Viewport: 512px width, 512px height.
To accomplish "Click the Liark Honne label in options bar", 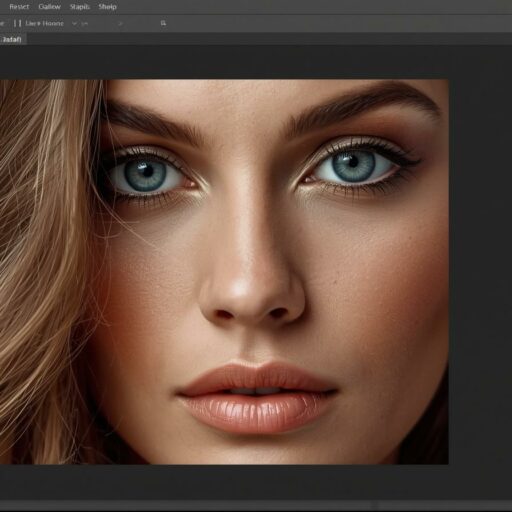I will pos(44,23).
